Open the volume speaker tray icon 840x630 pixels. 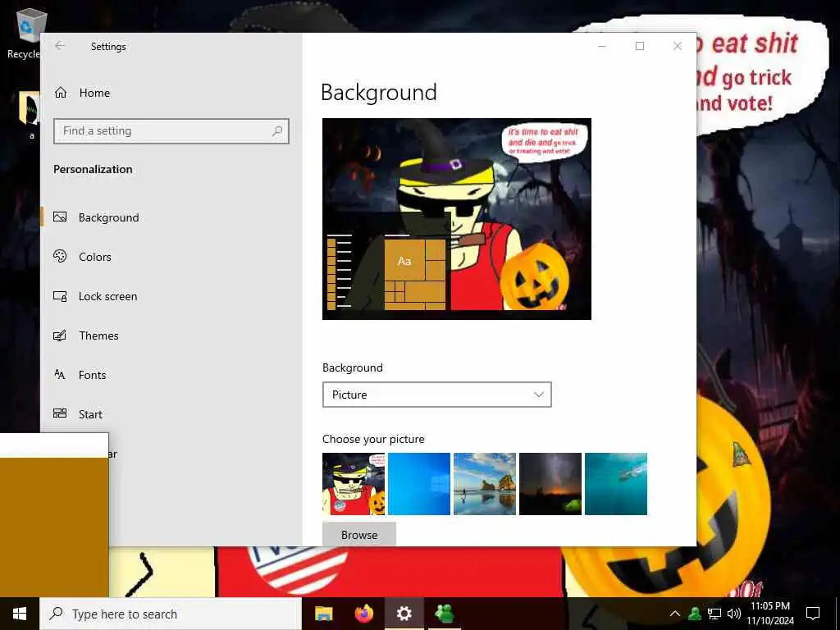coord(734,614)
